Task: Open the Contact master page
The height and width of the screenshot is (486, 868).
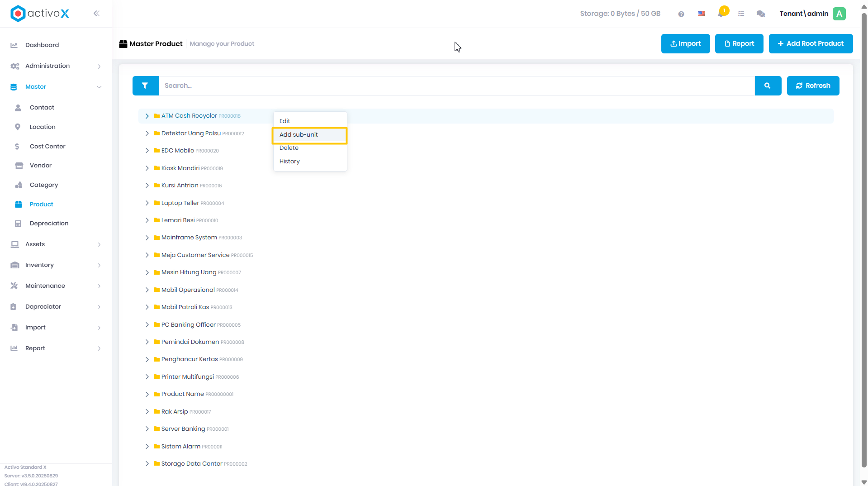Action: point(42,107)
